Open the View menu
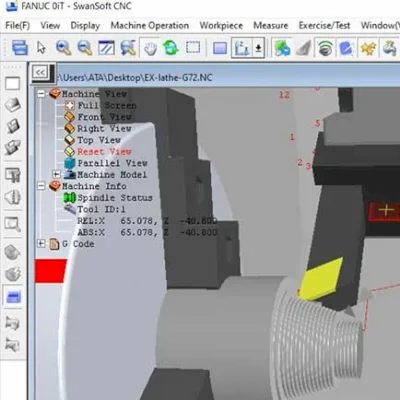This screenshot has width=400, height=400. pyautogui.click(x=50, y=26)
